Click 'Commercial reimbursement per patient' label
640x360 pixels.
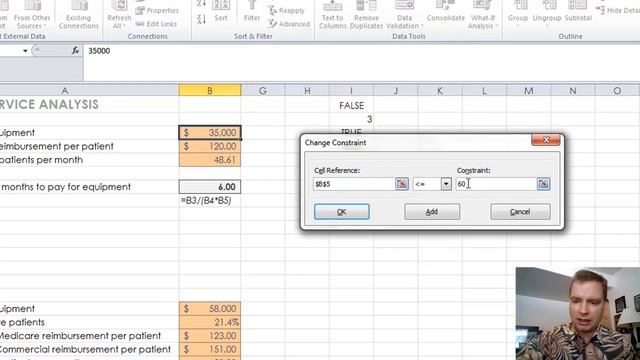85,349
